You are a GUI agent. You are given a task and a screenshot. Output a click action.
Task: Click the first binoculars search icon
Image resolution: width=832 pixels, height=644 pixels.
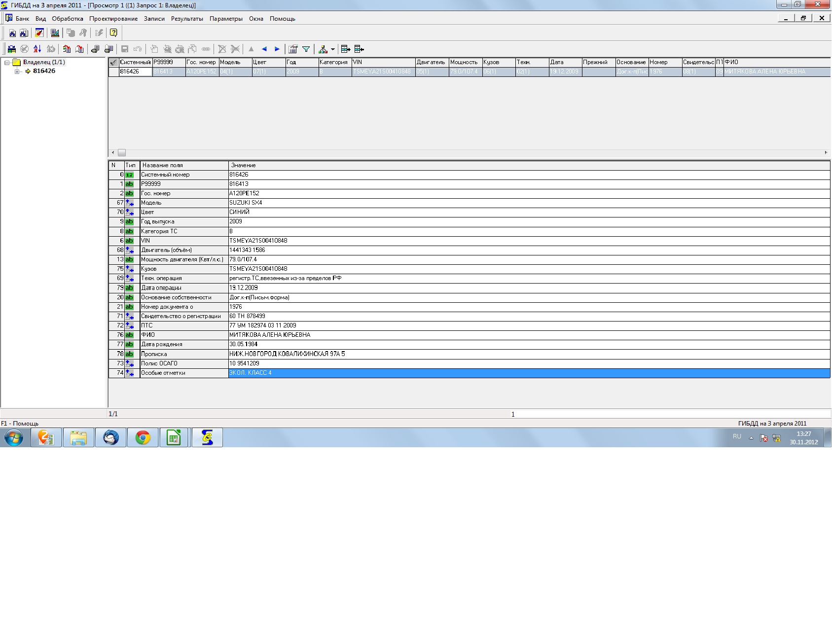[x=12, y=33]
